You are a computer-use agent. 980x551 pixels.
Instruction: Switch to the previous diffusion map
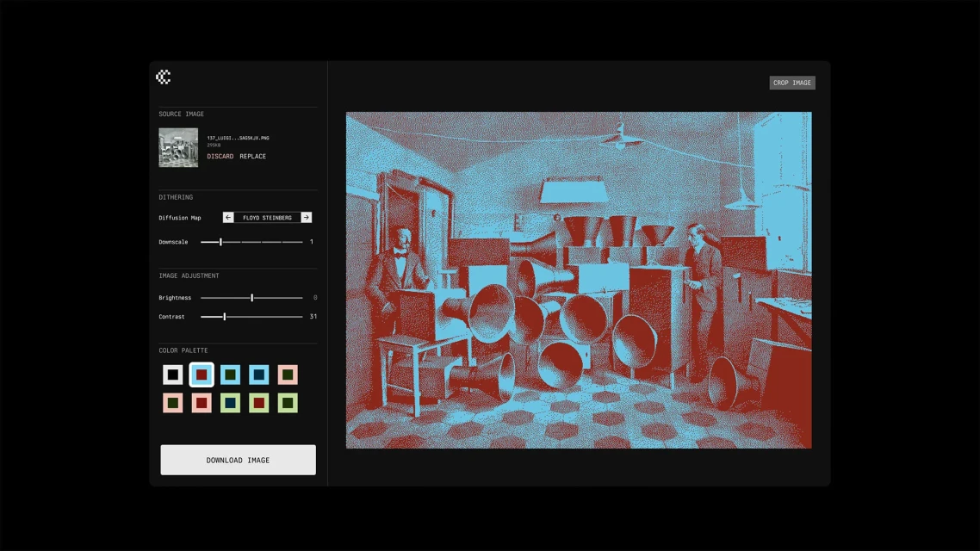[x=228, y=218]
